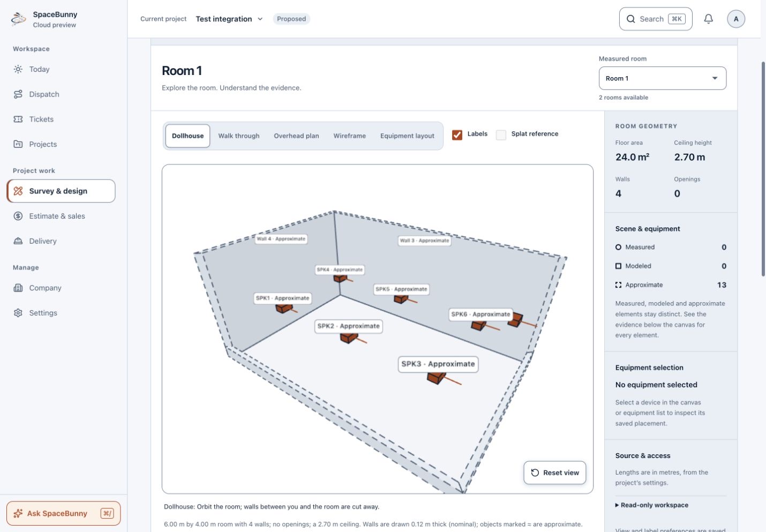Image resolution: width=766 pixels, height=532 pixels.
Task: Open the Measured room Room 1 dropdown
Action: [662, 78]
